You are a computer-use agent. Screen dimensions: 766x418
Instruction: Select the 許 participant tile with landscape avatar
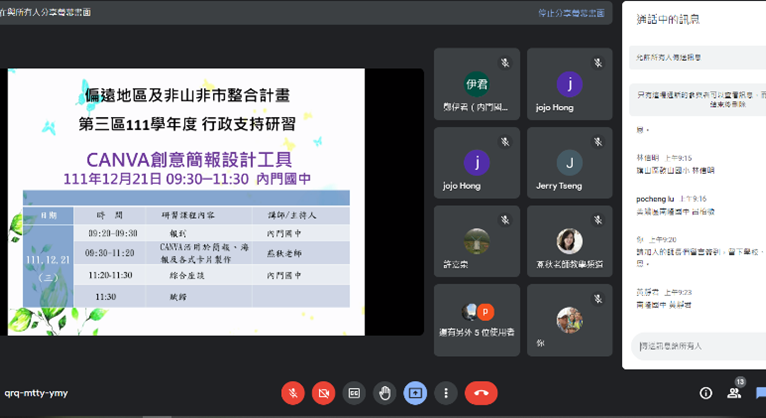pos(477,241)
